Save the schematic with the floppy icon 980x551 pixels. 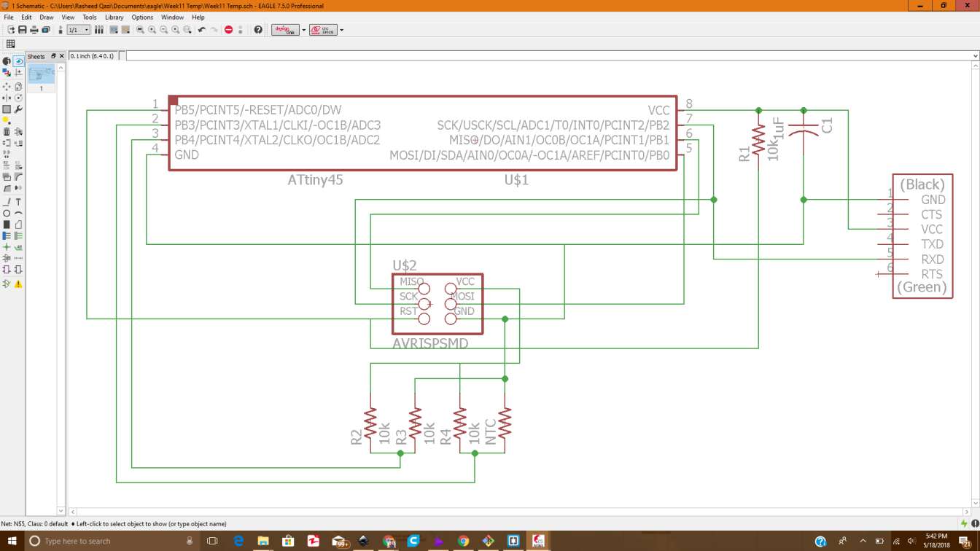click(x=23, y=30)
